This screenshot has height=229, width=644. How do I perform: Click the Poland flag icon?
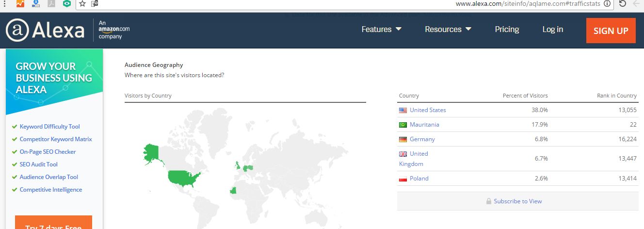tap(403, 179)
